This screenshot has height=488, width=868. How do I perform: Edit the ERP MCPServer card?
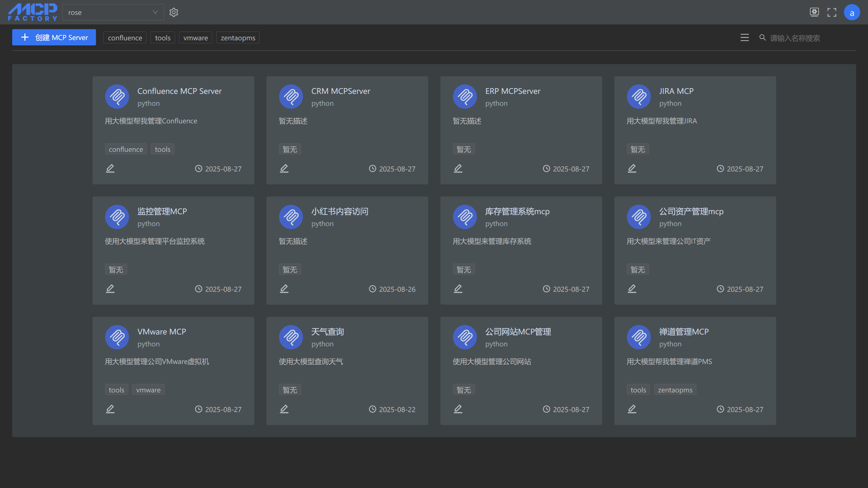[x=458, y=168]
